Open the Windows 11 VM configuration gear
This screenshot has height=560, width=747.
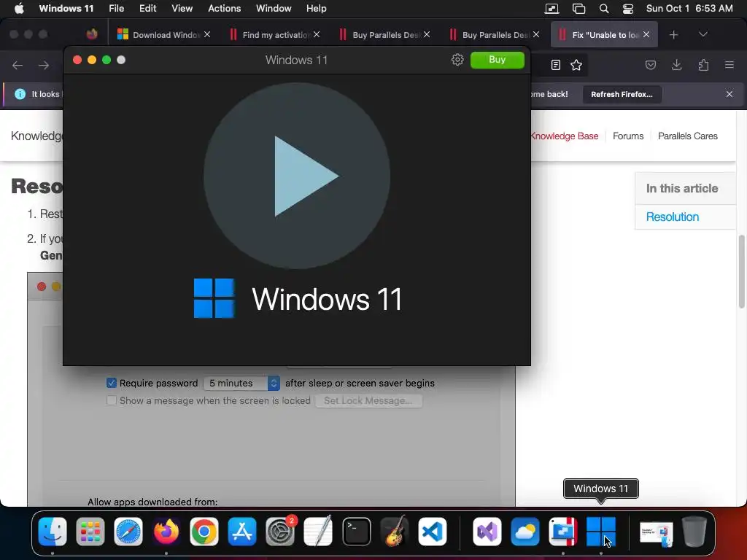click(457, 60)
